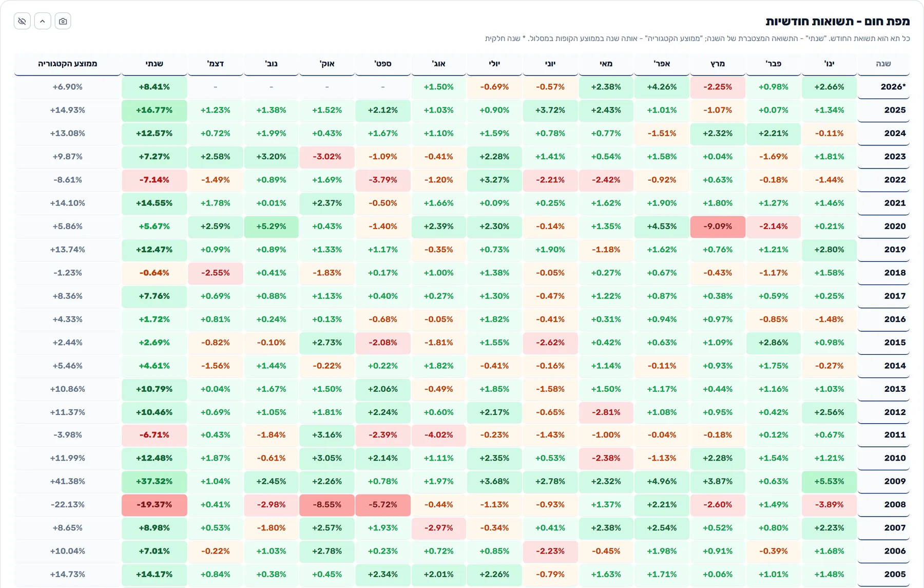The height and width of the screenshot is (588, 924).
Task: Click the 'אוק column header
Action: point(327,64)
